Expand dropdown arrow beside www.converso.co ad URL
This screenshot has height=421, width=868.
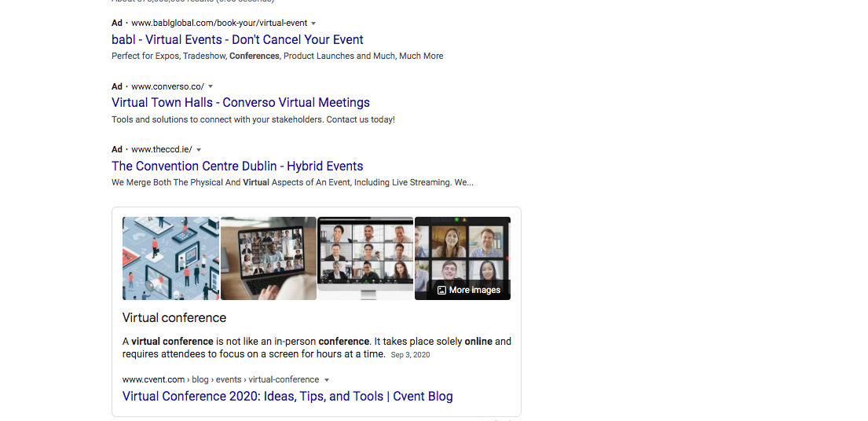(x=211, y=86)
